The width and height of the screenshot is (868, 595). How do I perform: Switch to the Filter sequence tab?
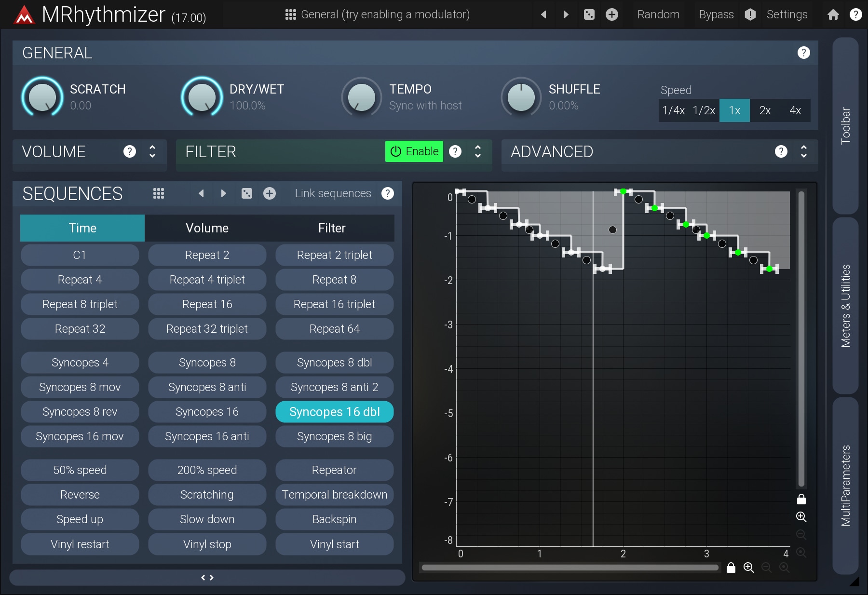tap(332, 228)
